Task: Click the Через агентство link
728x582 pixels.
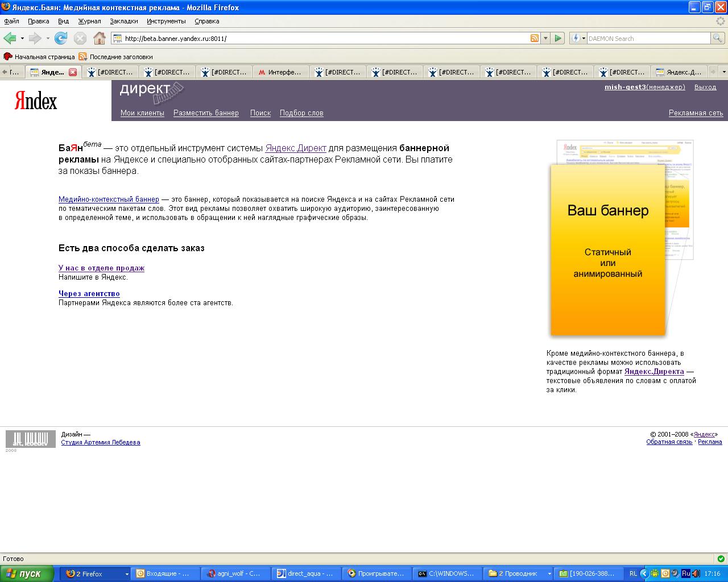Action: [89, 294]
